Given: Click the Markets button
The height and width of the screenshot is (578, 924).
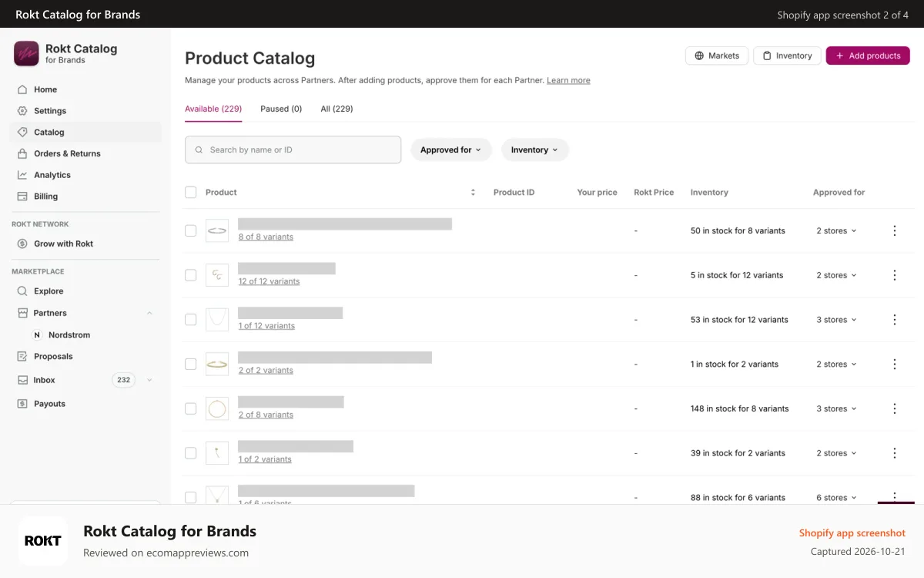Looking at the screenshot, I should pyautogui.click(x=717, y=55).
